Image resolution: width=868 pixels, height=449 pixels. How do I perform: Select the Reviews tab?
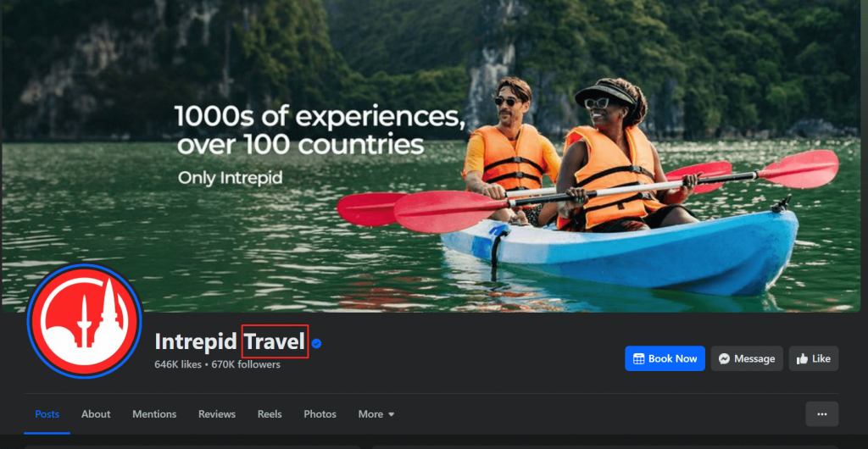(217, 414)
